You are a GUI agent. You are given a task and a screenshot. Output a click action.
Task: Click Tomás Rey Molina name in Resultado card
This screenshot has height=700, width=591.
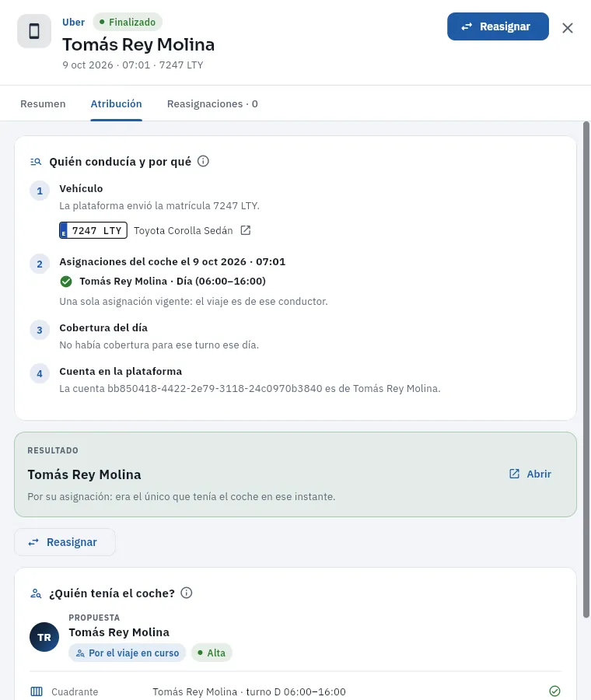pyautogui.click(x=84, y=474)
